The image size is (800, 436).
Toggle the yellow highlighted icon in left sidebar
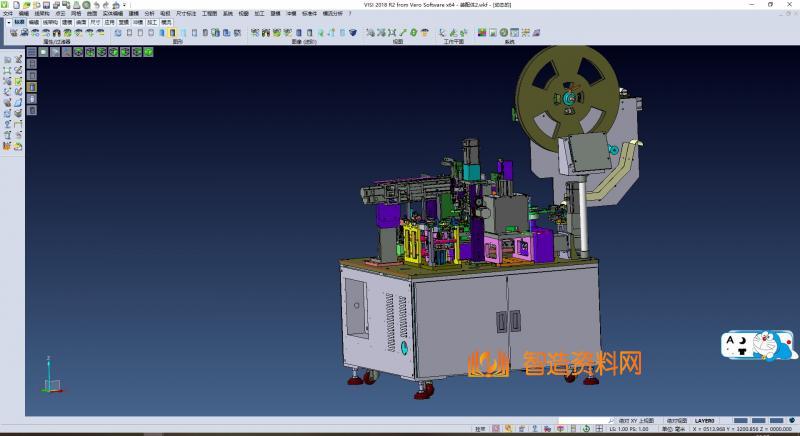point(31,86)
